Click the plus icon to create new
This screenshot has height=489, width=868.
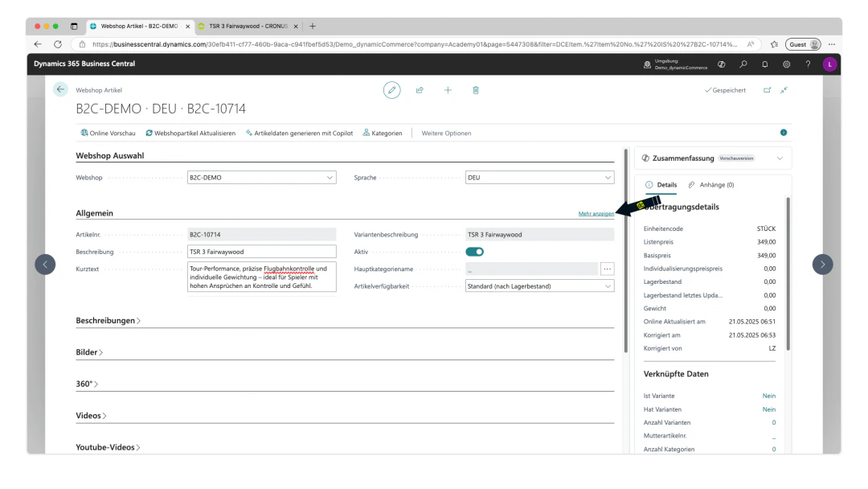[x=448, y=90]
